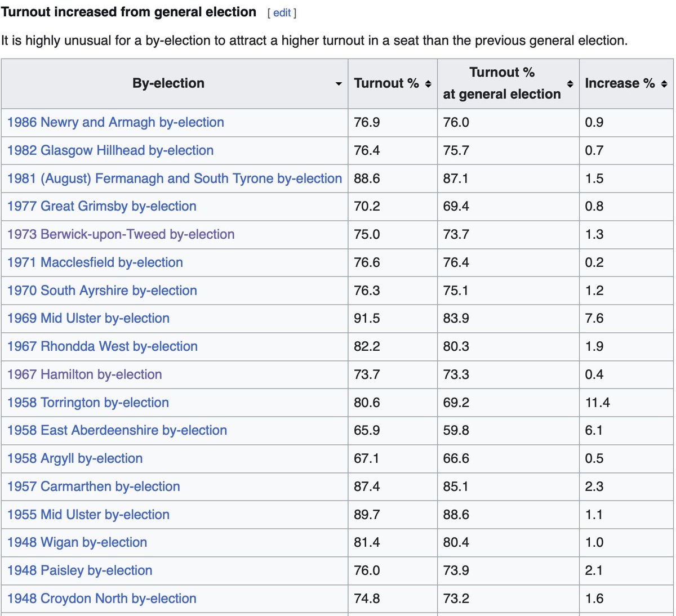Sort by Turnout % at general election arrows
676x616 pixels.
[x=570, y=84]
